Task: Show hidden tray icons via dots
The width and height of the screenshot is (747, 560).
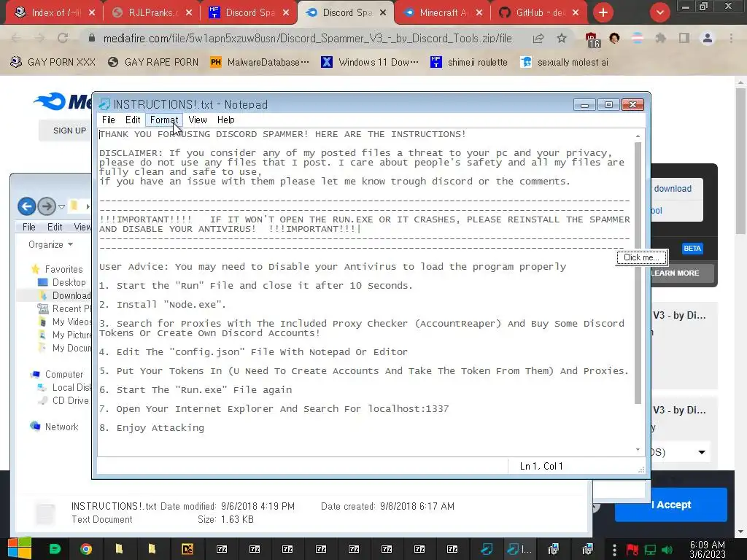Action: (x=614, y=549)
